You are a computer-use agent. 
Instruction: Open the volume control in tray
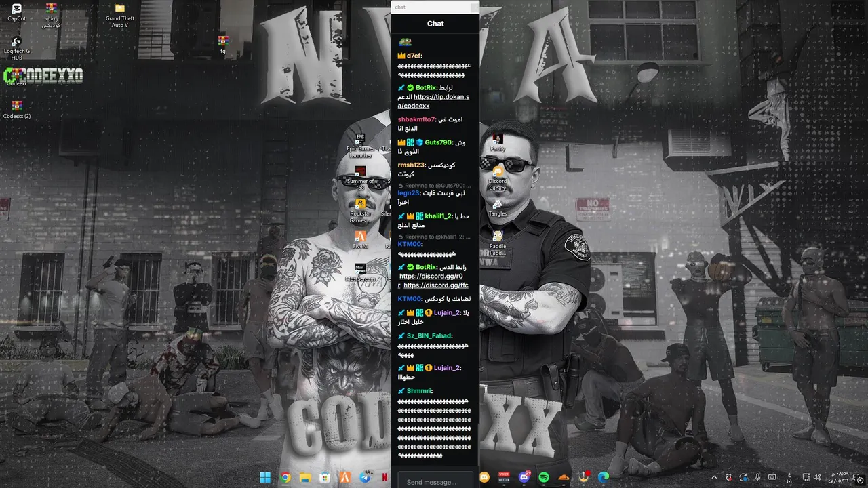[817, 477]
